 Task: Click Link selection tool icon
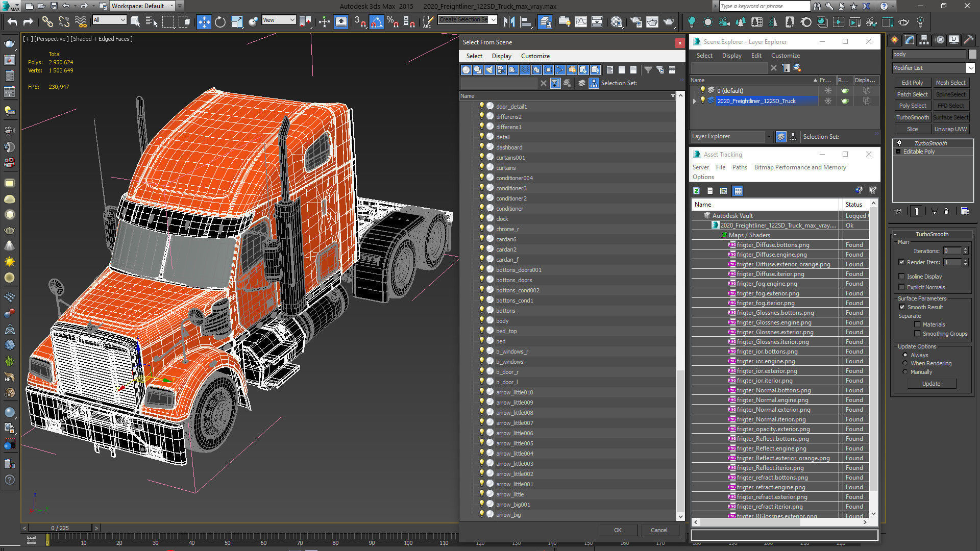click(x=47, y=22)
